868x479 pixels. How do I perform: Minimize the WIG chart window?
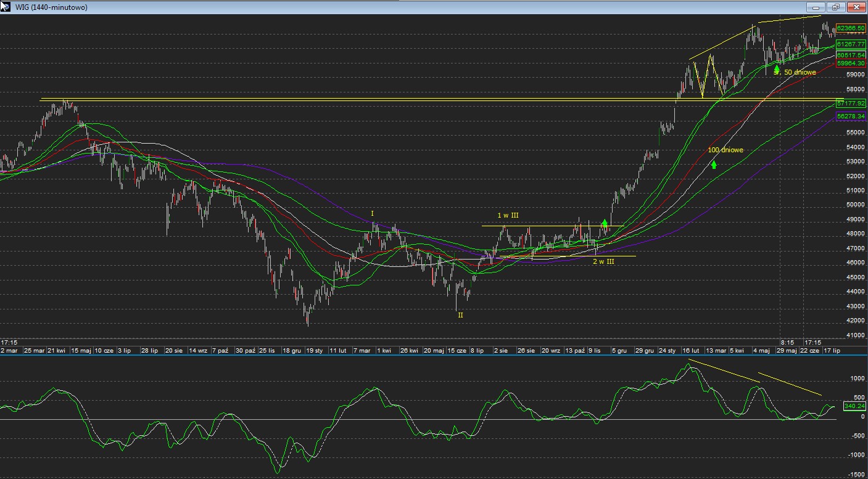click(x=816, y=7)
